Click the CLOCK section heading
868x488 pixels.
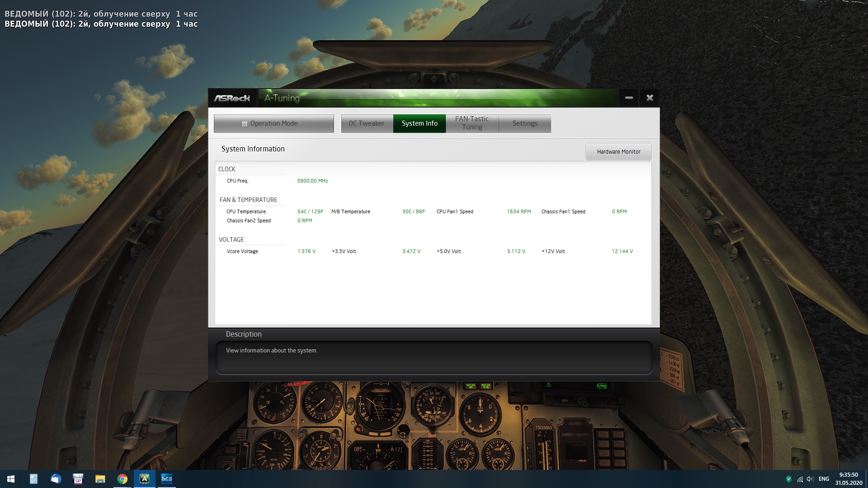pyautogui.click(x=227, y=169)
